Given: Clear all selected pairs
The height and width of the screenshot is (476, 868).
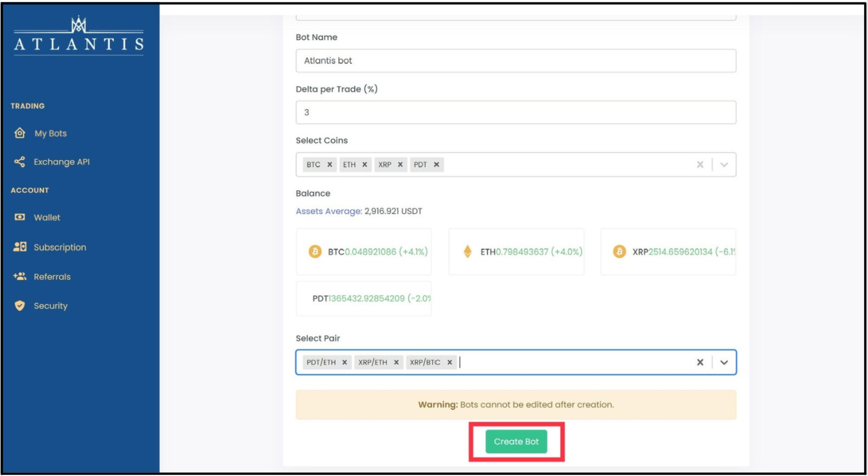Looking at the screenshot, I should click(700, 362).
